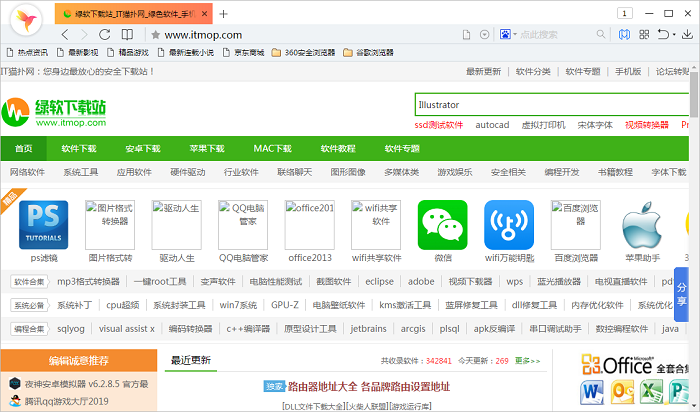Click the 夜神安卓模拟器 v6.2.8.5 entry

(x=79, y=384)
